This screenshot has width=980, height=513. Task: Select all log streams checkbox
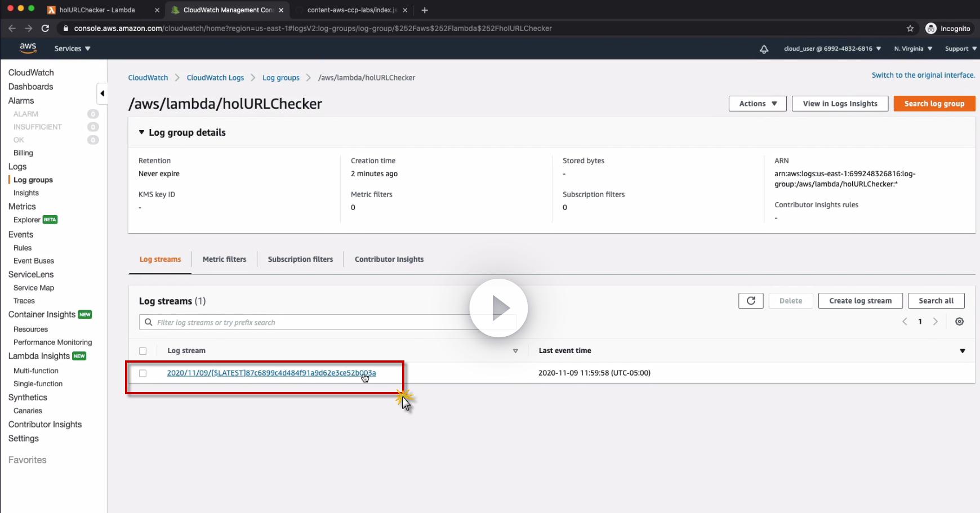(143, 351)
